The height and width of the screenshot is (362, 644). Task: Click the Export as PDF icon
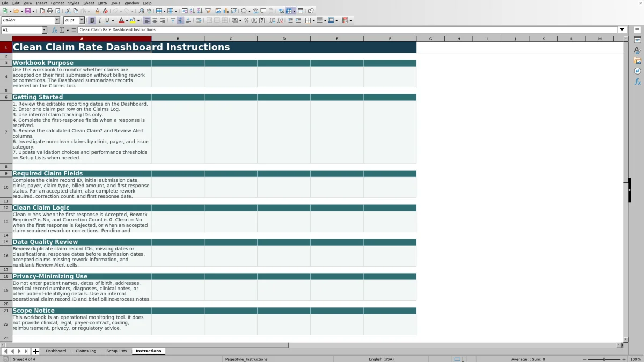tap(42, 11)
